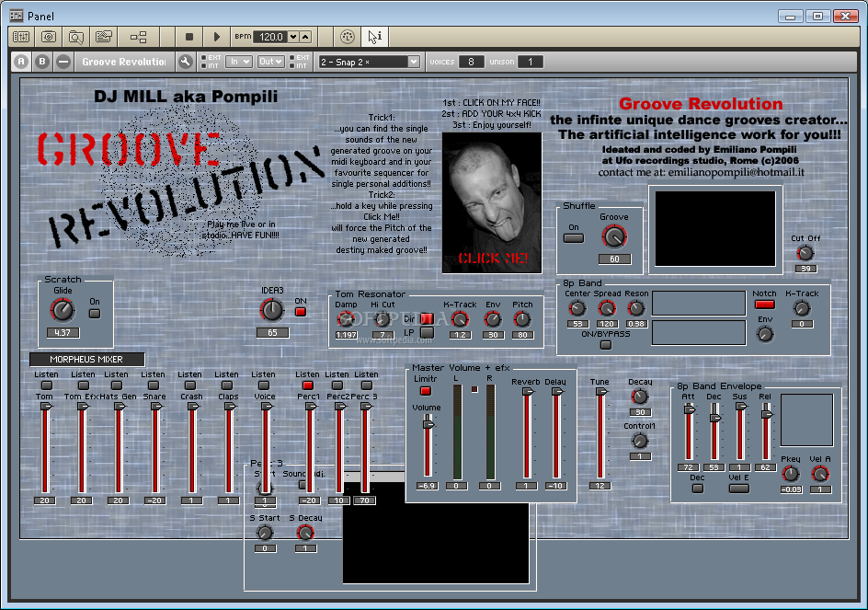Open the In MIDI dropdown
The width and height of the screenshot is (868, 610).
(x=239, y=62)
